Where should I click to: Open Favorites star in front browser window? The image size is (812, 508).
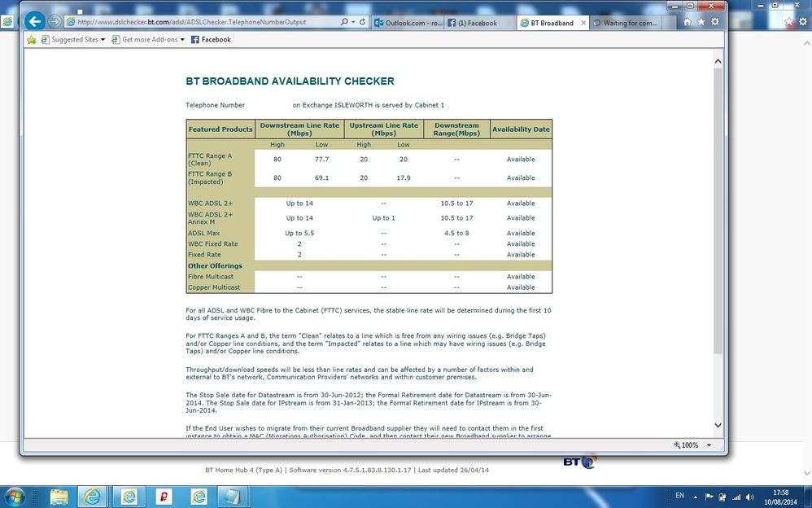click(701, 22)
